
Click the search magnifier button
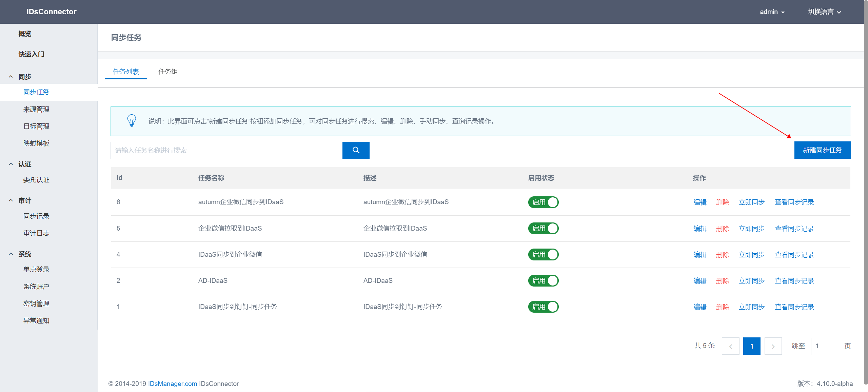point(356,150)
